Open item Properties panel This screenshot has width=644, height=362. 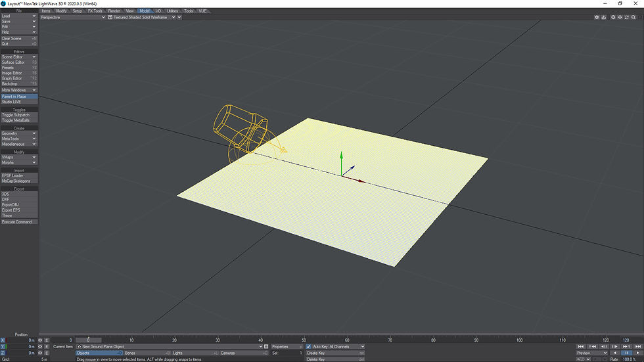[287, 346]
